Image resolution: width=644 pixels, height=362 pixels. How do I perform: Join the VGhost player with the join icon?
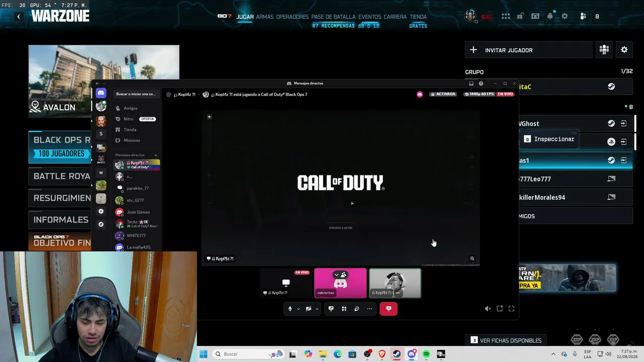click(x=623, y=124)
